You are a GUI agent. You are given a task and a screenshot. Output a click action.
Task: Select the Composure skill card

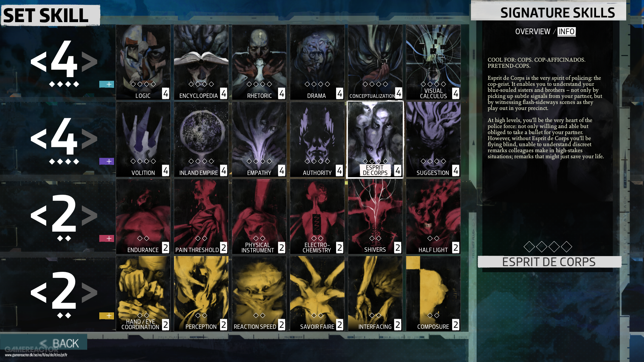433,294
